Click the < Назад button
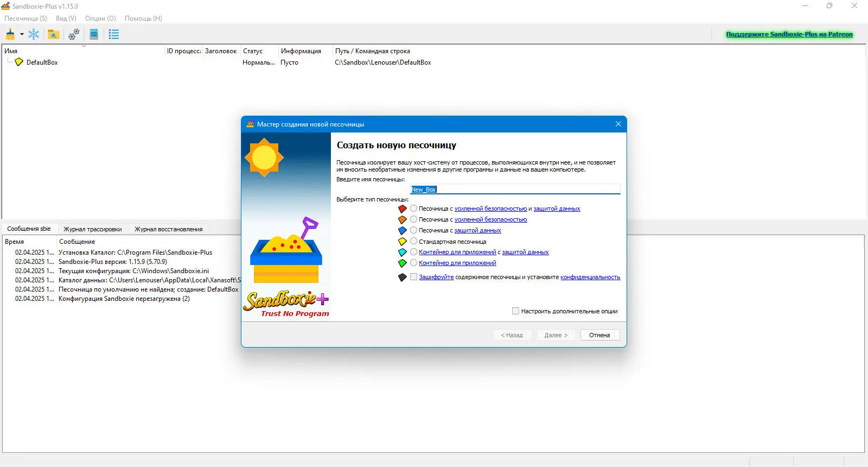 [x=512, y=335]
